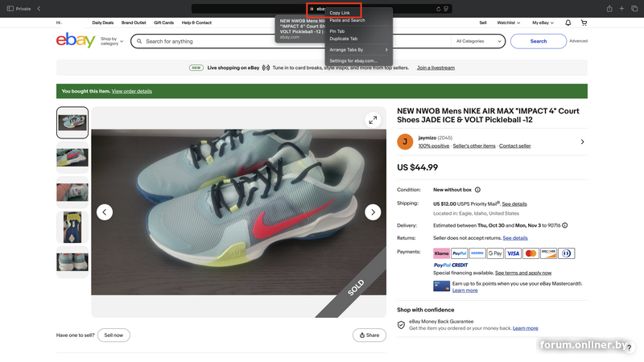Expand Arrange Tabs By submenu
Image resolution: width=644 pixels, height=362 pixels.
coord(358,50)
